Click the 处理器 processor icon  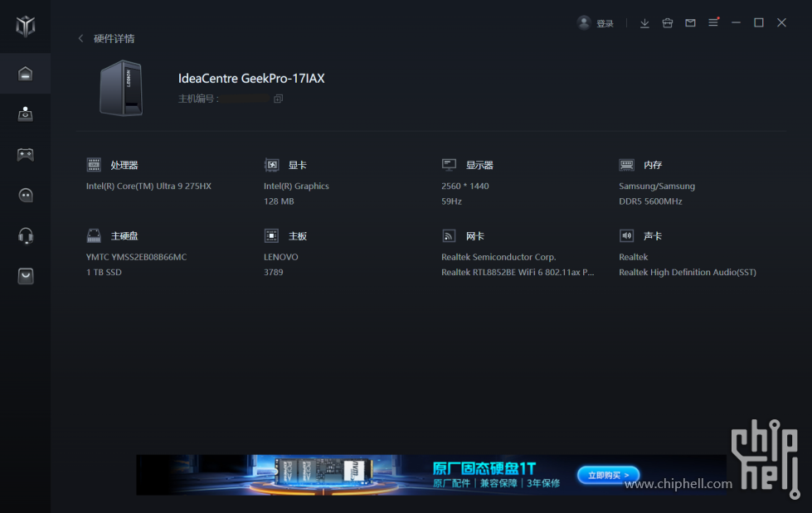pos(94,165)
